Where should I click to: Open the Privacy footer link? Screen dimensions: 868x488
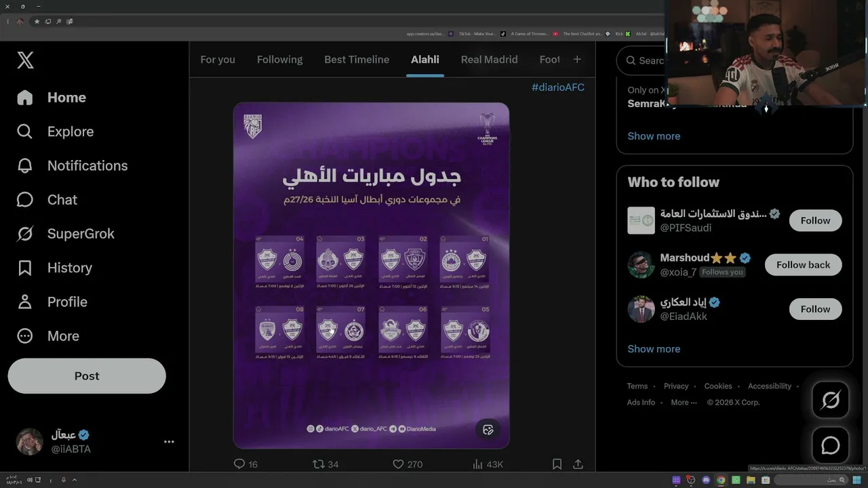(676, 386)
